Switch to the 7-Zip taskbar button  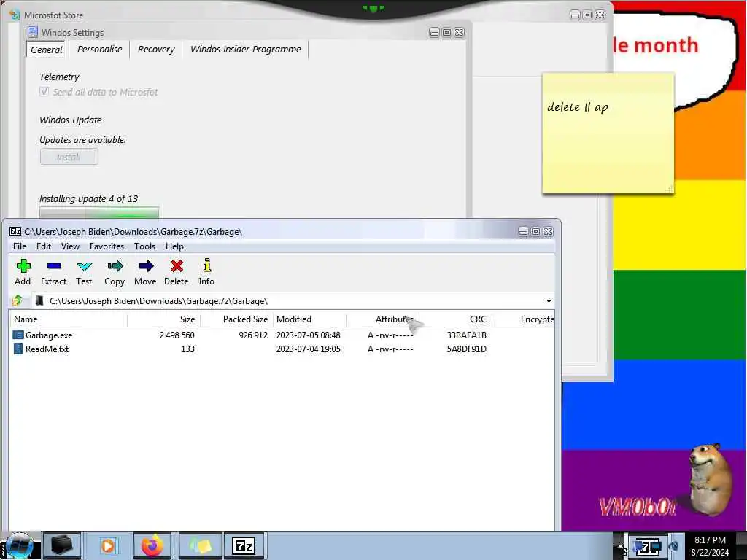click(x=244, y=545)
